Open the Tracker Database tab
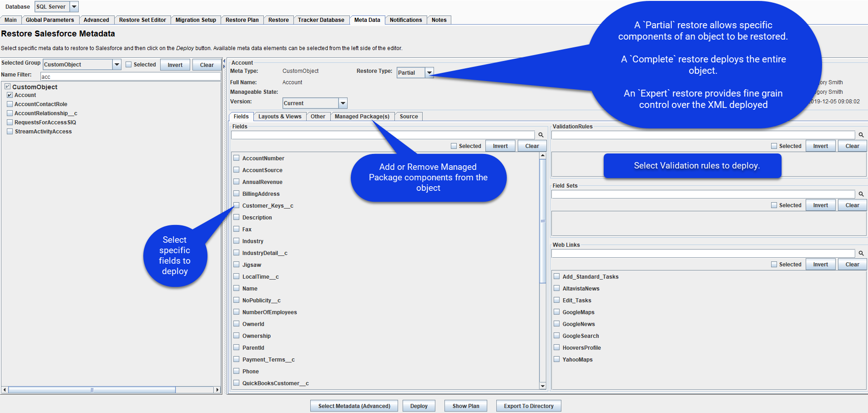Viewport: 868px width, 413px height. tap(321, 20)
